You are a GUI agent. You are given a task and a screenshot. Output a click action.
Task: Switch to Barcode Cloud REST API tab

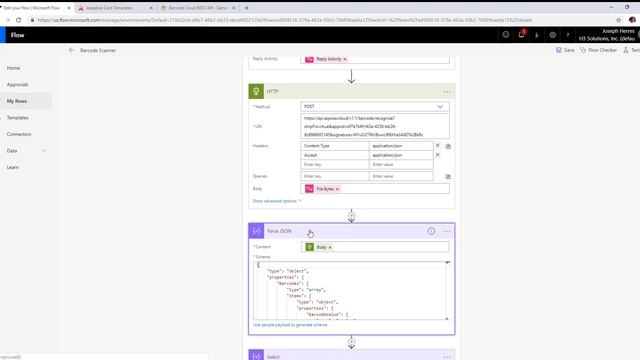(x=198, y=8)
